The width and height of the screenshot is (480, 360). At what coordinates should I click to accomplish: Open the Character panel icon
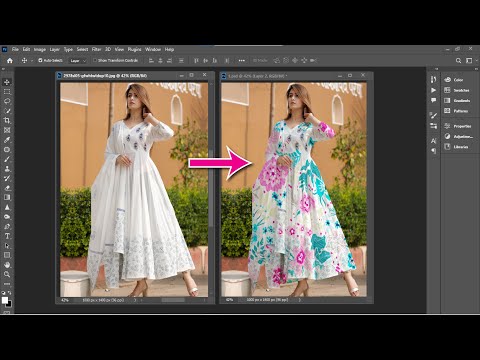click(x=433, y=141)
